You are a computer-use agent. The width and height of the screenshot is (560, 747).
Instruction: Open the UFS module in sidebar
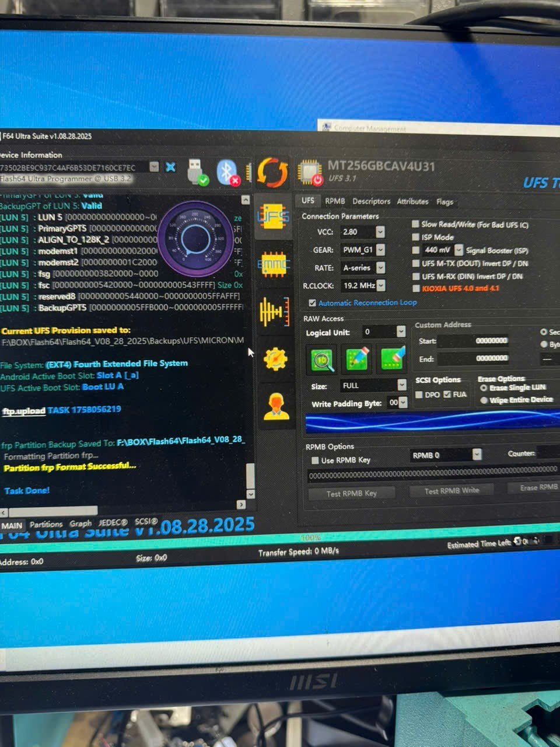pyautogui.click(x=273, y=217)
